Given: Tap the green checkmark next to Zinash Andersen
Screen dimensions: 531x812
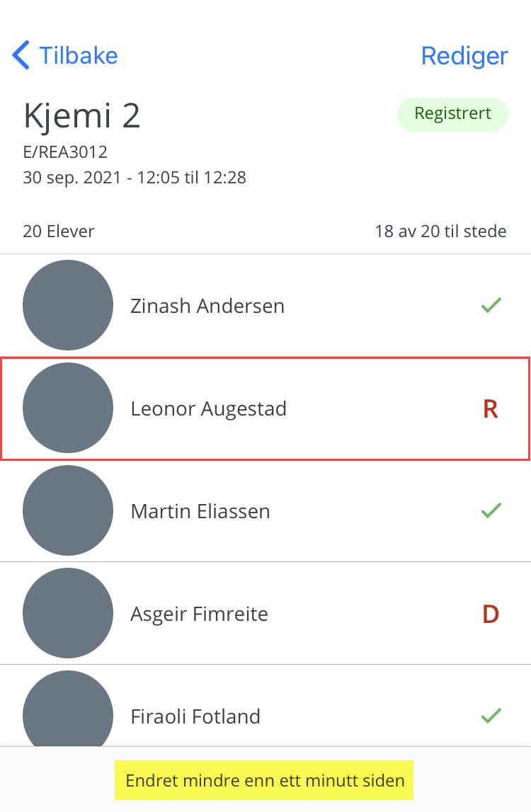Looking at the screenshot, I should point(491,305).
